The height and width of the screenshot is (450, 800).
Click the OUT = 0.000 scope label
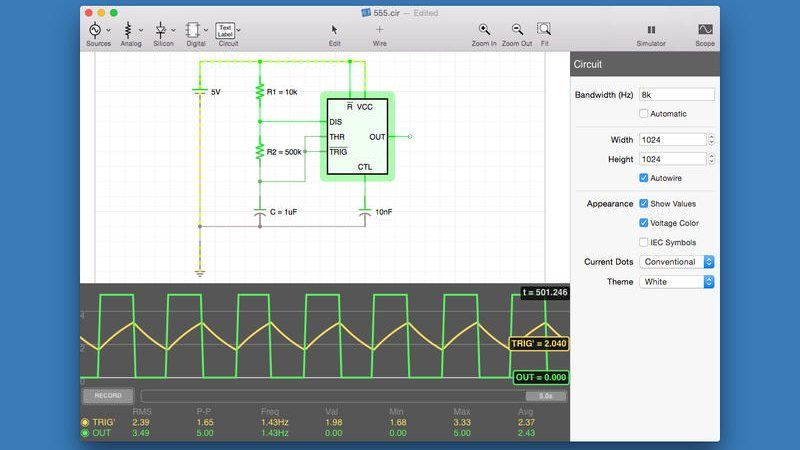(x=541, y=378)
